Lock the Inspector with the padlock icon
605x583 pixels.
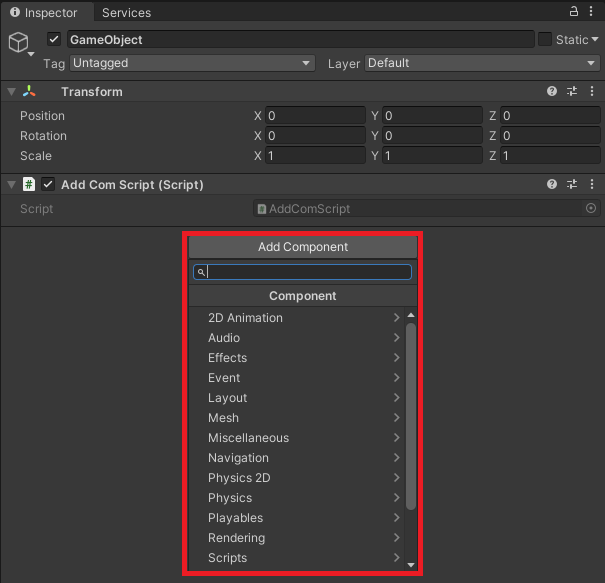pos(574,11)
